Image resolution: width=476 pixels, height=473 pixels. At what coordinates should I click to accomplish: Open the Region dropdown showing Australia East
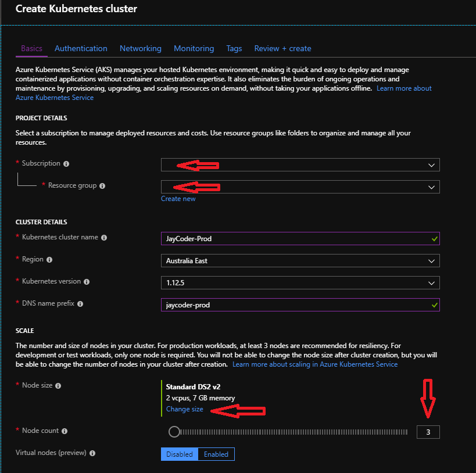(x=300, y=261)
